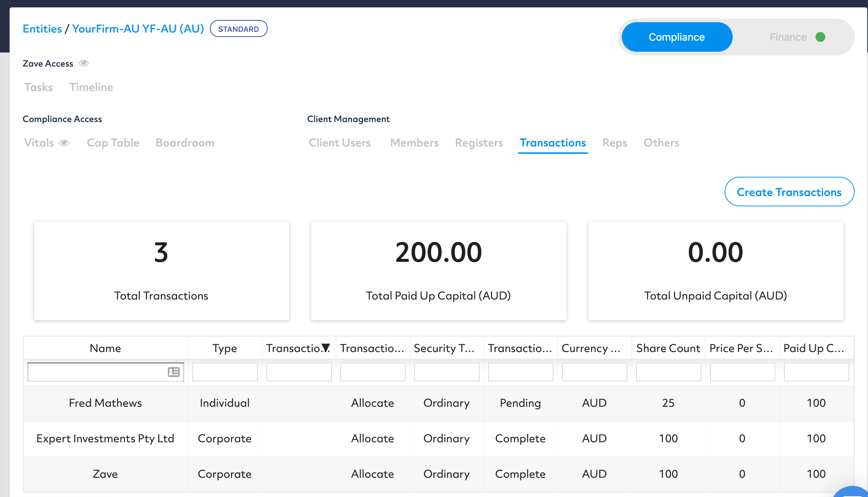The image size is (868, 497).
Task: Open the Client Users tab
Action: coord(340,143)
